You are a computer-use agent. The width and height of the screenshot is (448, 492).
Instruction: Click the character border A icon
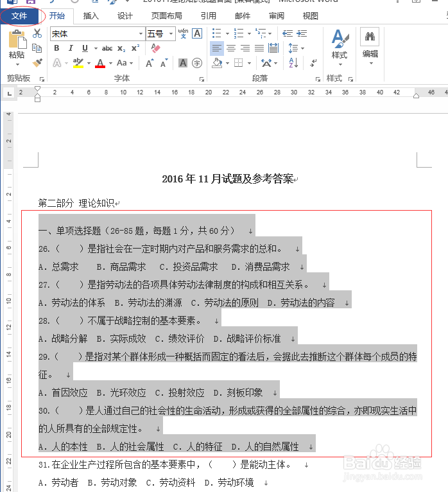[197, 33]
